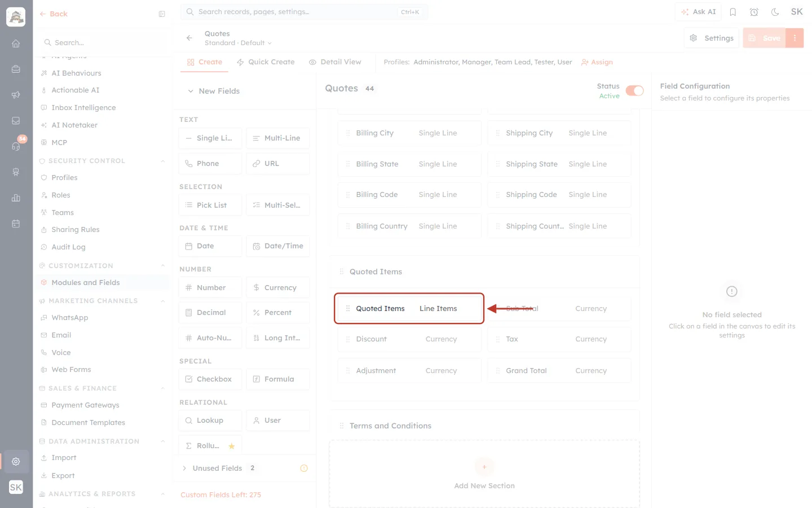This screenshot has width=812, height=508.
Task: Collapse the Customization sidebar group
Action: click(163, 266)
